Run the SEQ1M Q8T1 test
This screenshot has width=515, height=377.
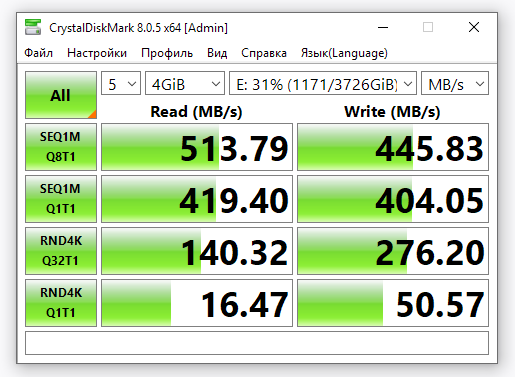[61, 147]
